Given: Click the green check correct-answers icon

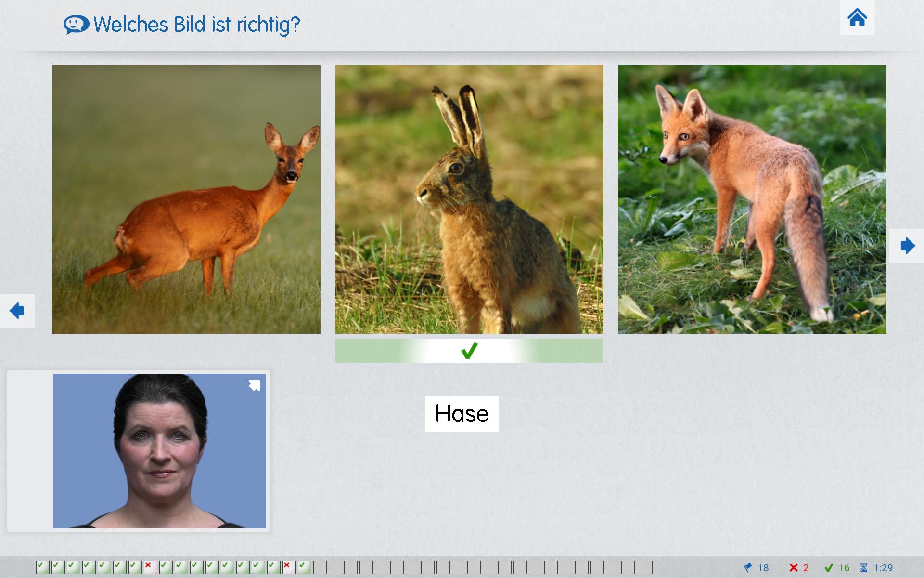Looking at the screenshot, I should pos(829,568).
